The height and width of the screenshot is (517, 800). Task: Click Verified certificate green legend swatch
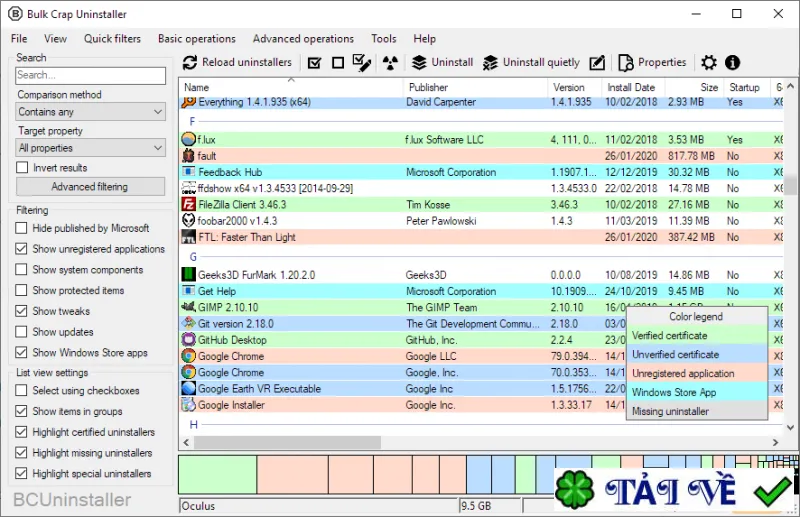point(697,335)
